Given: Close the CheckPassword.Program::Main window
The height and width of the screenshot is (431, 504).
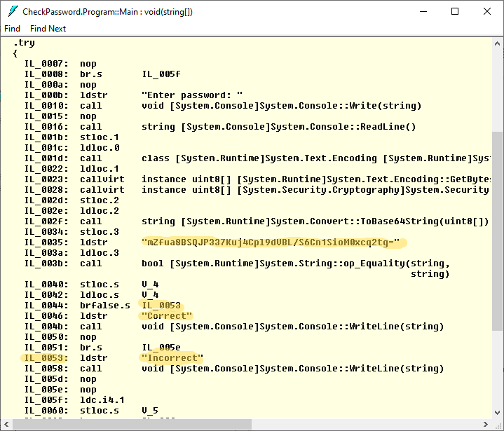Looking at the screenshot, I should pos(487,12).
